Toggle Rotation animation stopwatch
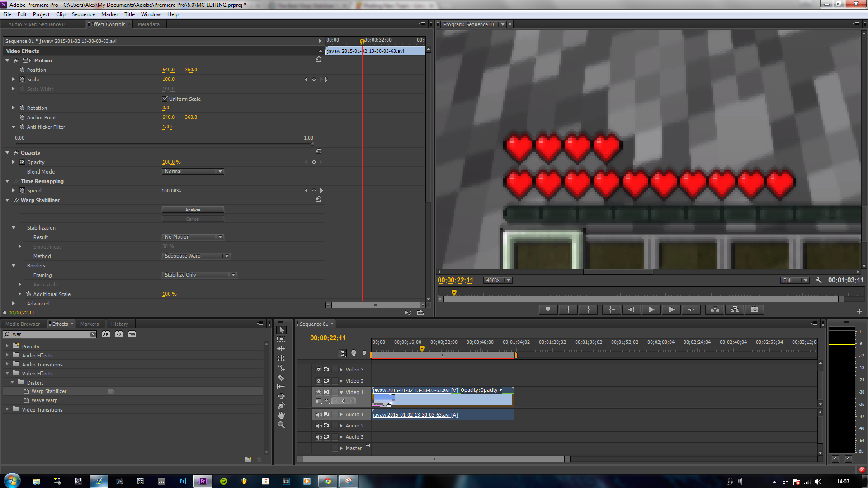The image size is (868, 488). 22,108
